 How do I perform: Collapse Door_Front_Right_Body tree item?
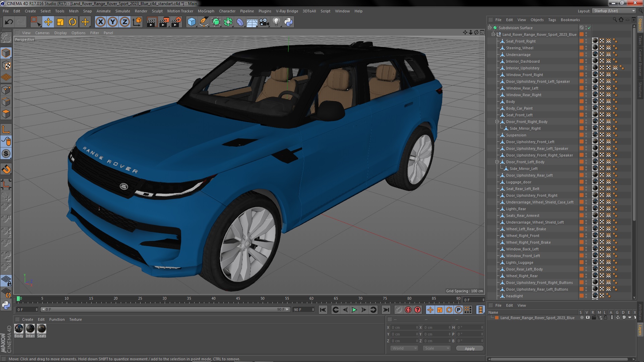click(497, 122)
